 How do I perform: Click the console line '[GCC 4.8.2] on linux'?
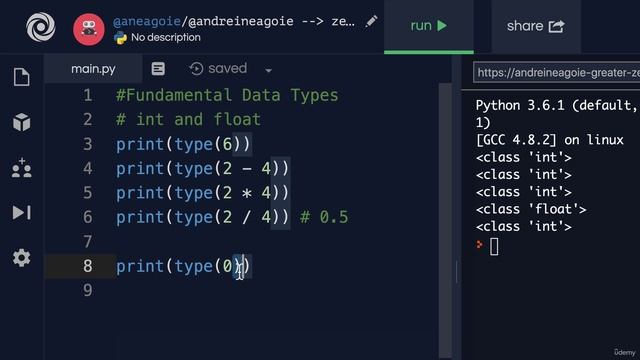click(x=549, y=140)
